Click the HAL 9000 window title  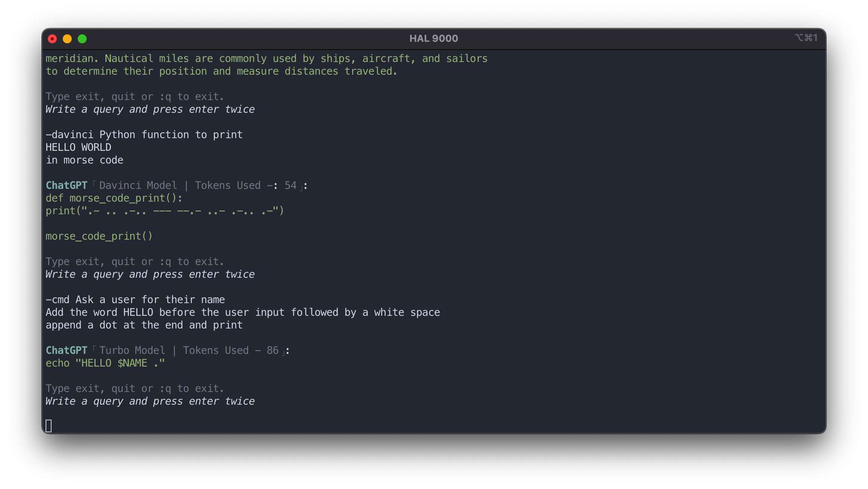pyautogui.click(x=433, y=38)
